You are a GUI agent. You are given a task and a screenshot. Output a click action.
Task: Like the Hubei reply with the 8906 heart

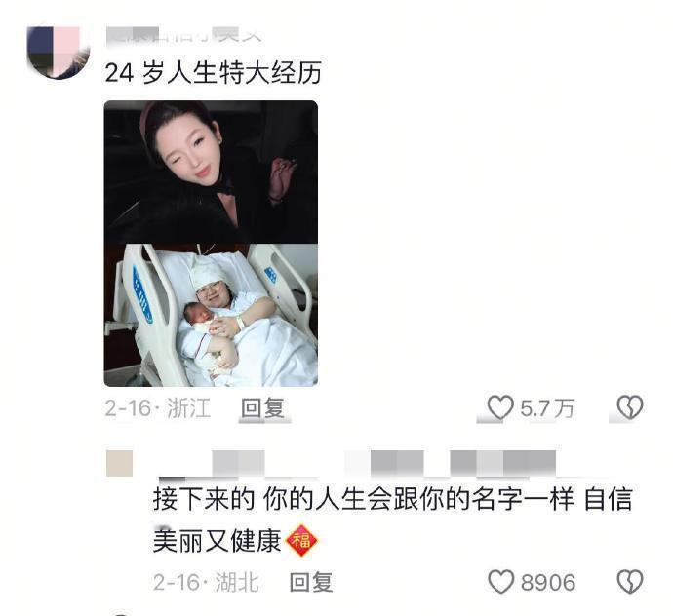(x=501, y=582)
